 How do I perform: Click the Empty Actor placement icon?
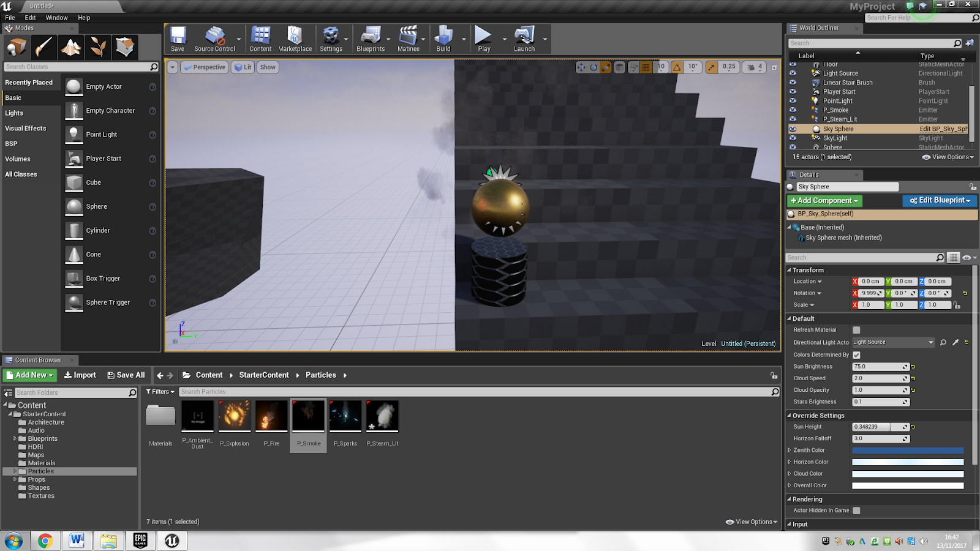point(74,87)
